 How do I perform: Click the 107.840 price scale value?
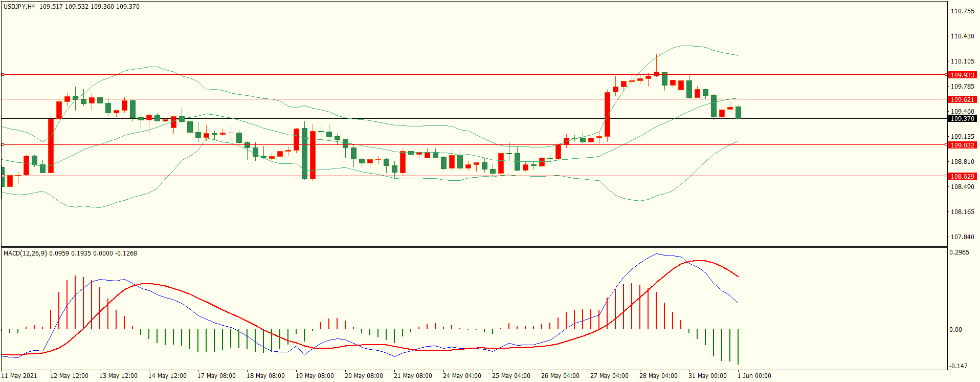coord(962,237)
